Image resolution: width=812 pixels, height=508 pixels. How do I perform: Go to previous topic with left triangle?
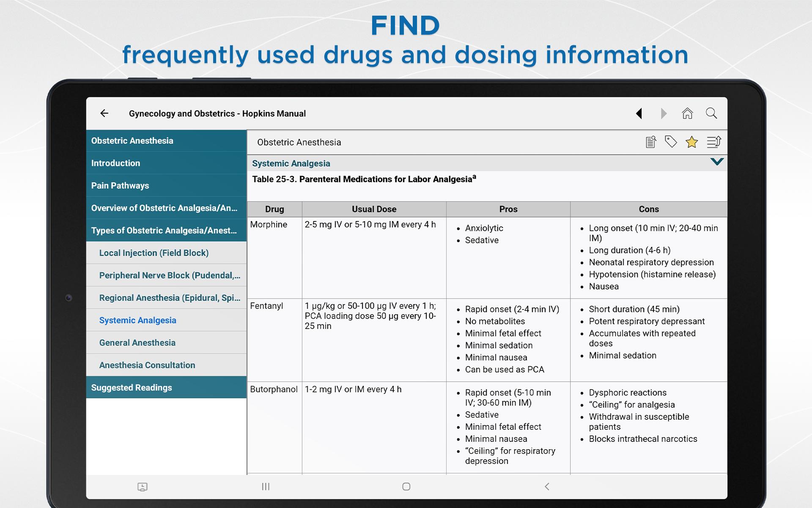[639, 113]
